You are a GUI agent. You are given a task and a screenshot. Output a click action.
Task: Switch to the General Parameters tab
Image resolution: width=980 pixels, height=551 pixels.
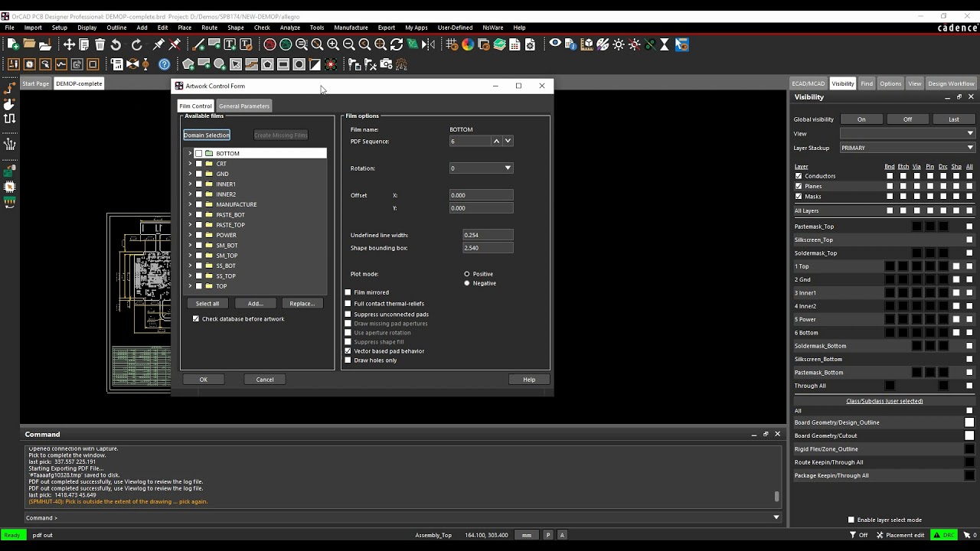[x=243, y=106]
